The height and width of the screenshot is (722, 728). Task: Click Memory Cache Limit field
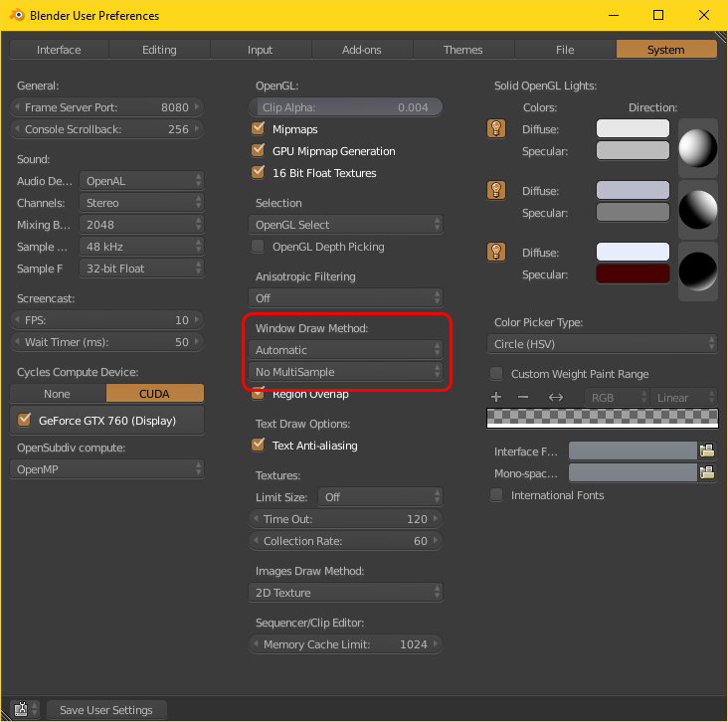pos(345,644)
